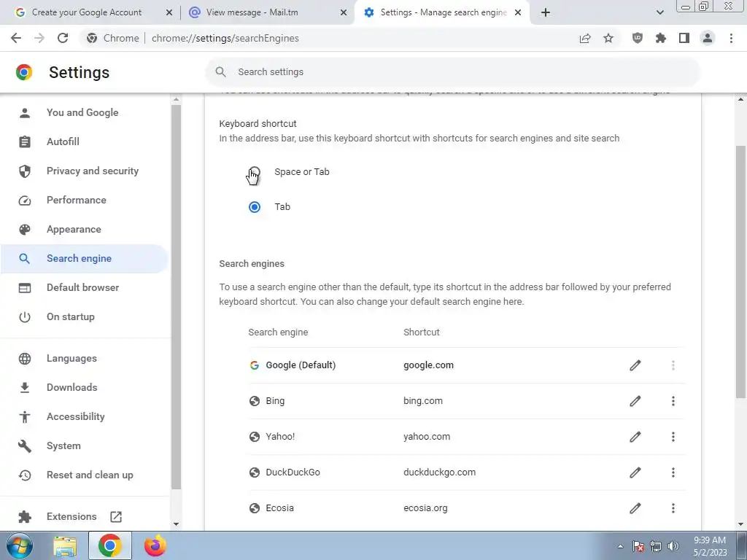Bookmark this page with the star icon

pyautogui.click(x=608, y=38)
